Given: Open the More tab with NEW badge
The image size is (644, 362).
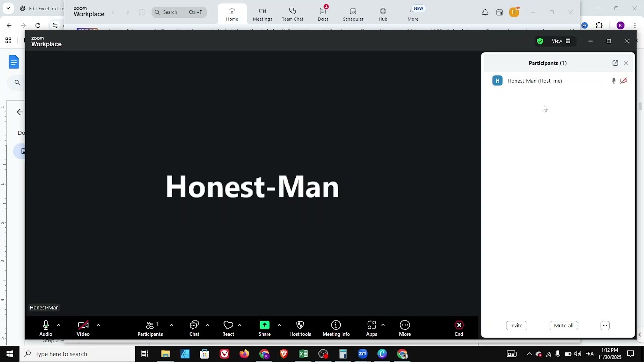Looking at the screenshot, I should point(413,14).
